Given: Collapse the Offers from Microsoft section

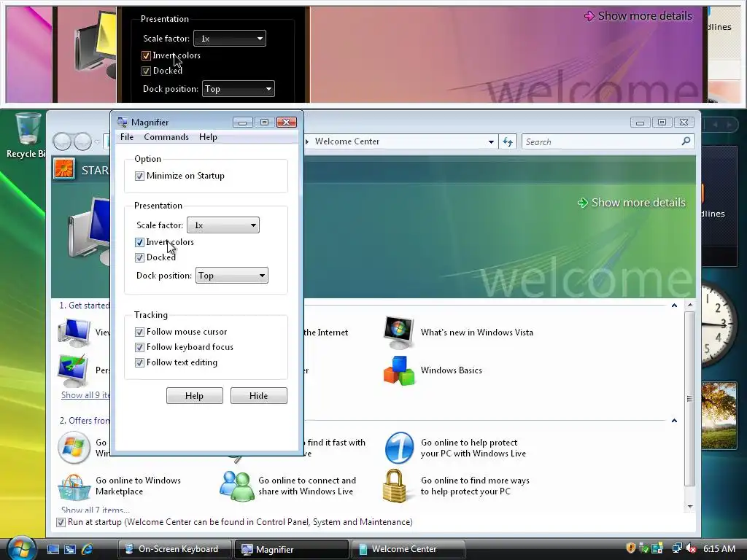Looking at the screenshot, I should coord(674,421).
